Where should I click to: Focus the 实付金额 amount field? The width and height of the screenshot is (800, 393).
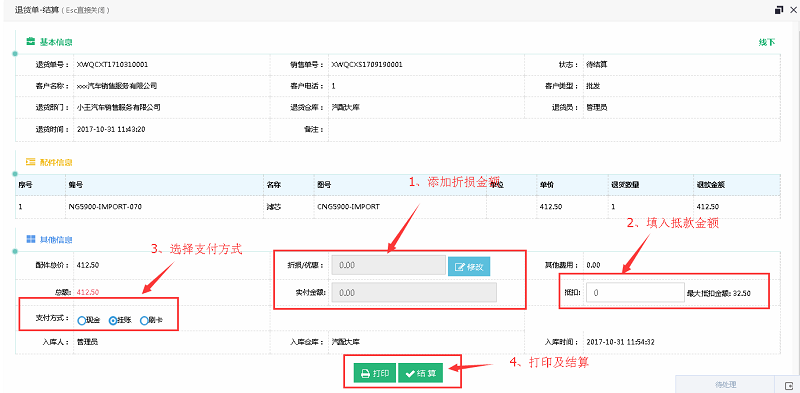pyautogui.click(x=414, y=292)
